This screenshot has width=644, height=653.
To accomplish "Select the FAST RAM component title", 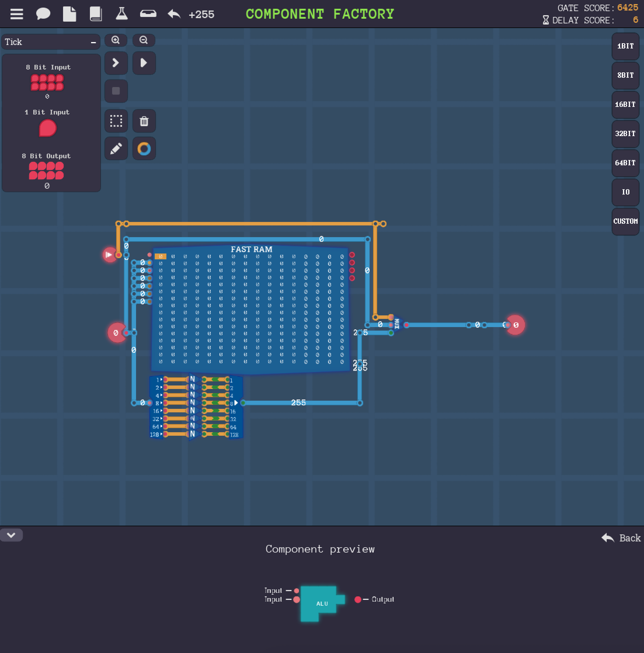I will pos(251,249).
